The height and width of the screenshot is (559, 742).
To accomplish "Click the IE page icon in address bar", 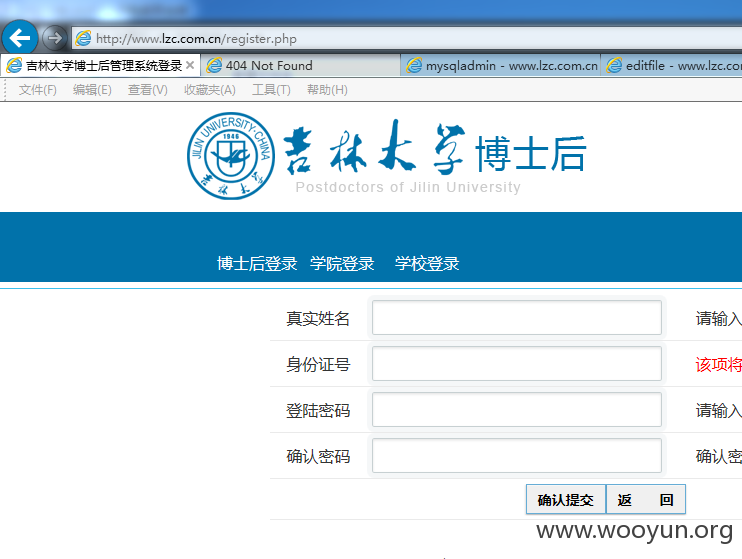I will pos(83,38).
